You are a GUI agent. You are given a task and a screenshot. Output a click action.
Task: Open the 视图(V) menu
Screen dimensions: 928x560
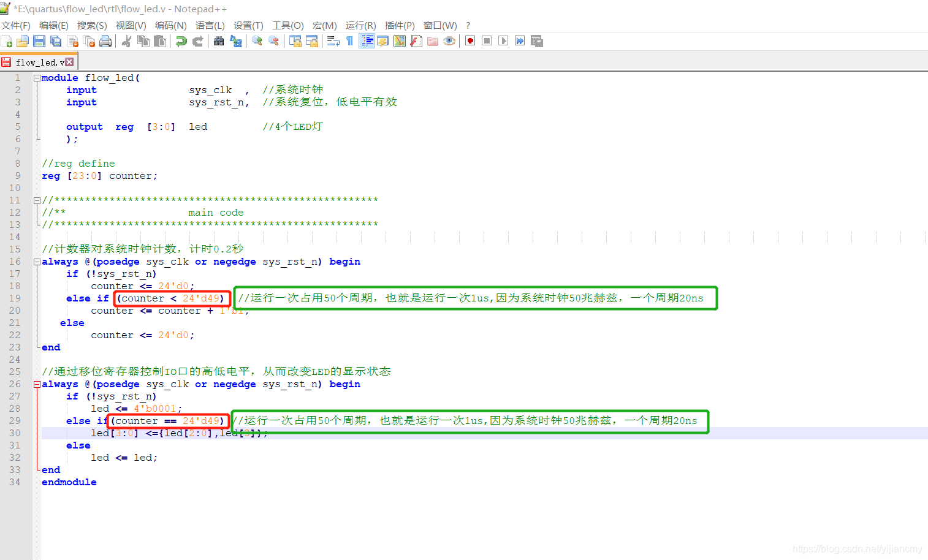(131, 25)
